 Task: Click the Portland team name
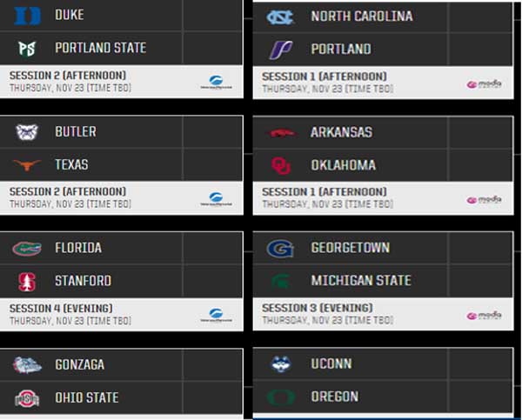pos(341,49)
